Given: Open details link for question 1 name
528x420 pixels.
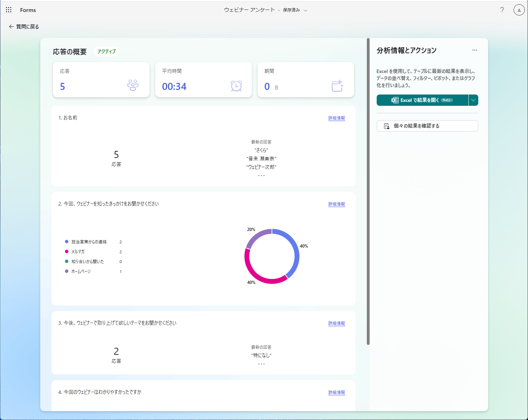Looking at the screenshot, I should [336, 118].
